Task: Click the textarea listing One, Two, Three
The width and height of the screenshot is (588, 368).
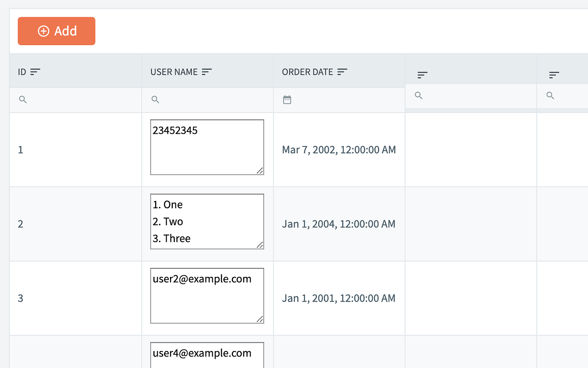Action: 207,221
